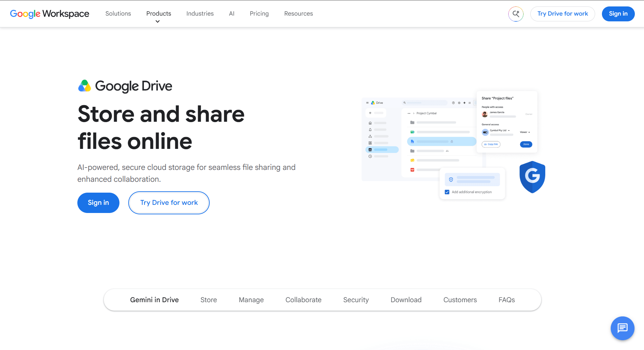The image size is (644, 350).
Task: Click the 'Store and share files online' heading
Action: [161, 128]
